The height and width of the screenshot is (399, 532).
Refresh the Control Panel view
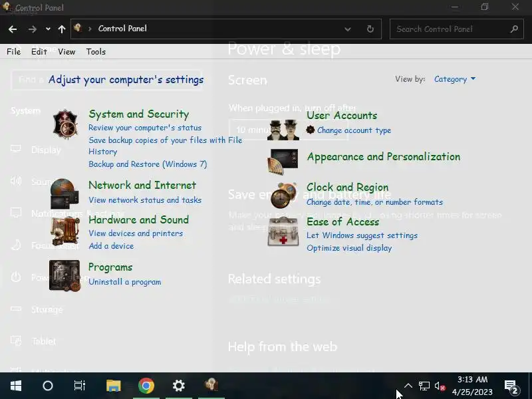(x=370, y=29)
